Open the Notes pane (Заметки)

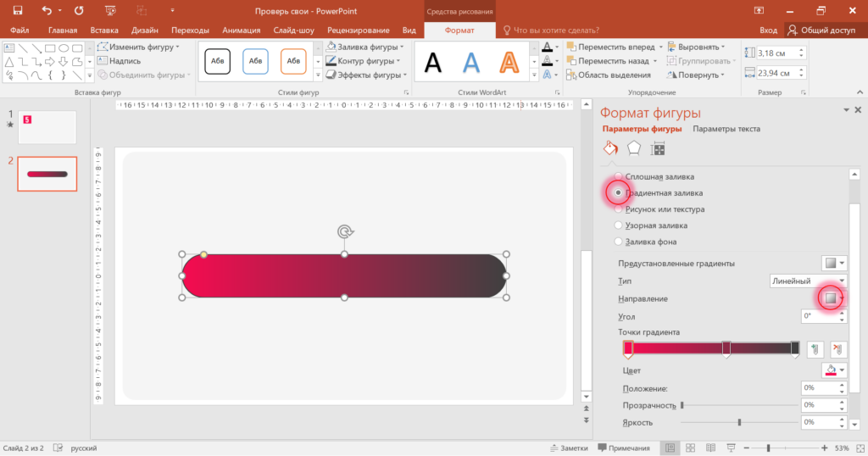coord(568,448)
